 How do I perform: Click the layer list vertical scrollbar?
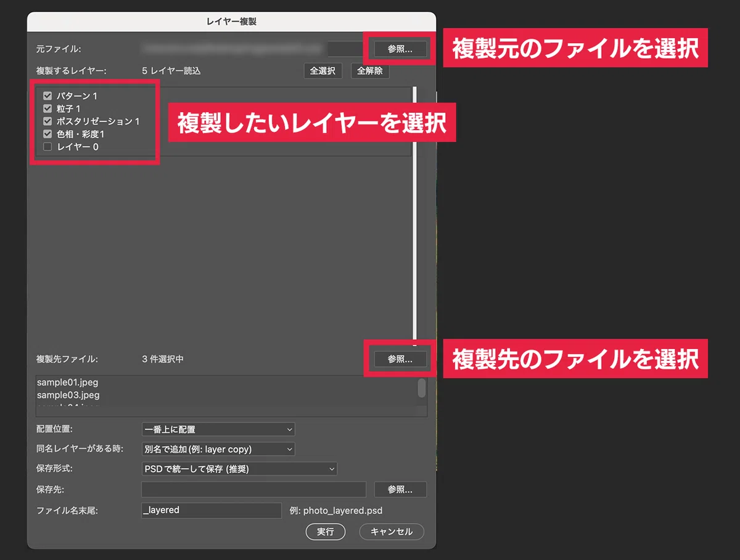coord(415,216)
